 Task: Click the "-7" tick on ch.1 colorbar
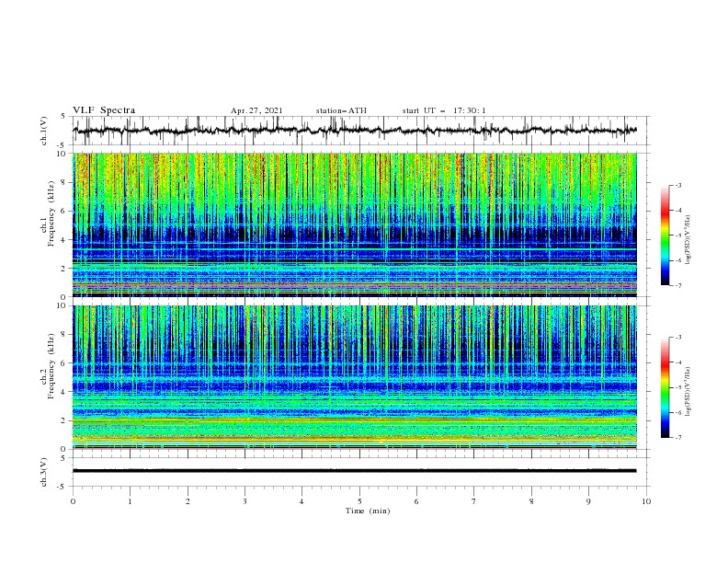pos(677,285)
